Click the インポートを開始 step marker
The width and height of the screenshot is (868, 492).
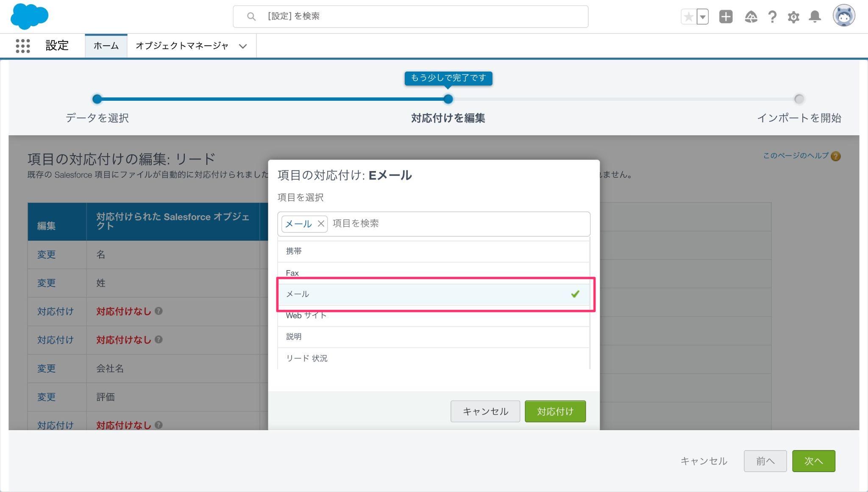(x=799, y=99)
